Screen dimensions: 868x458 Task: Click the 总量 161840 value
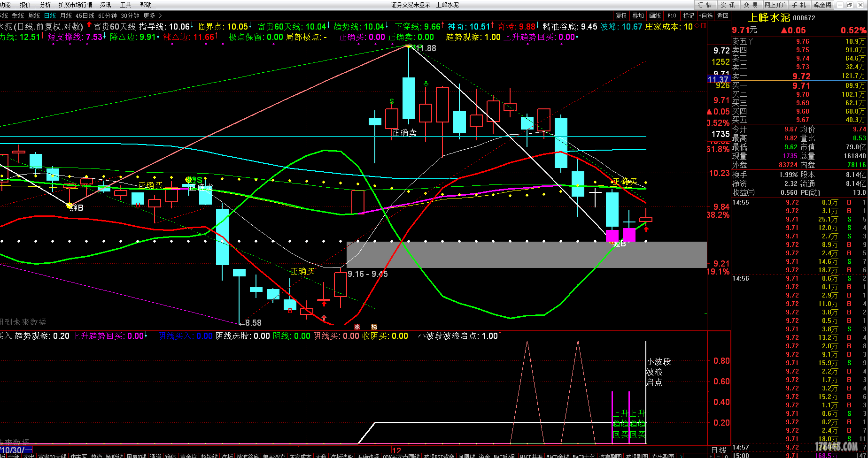[x=854, y=156]
